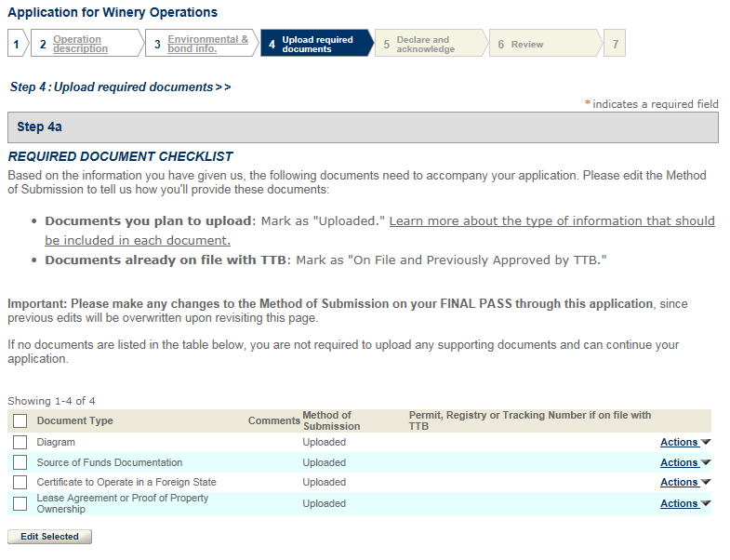This screenshot has height=560, width=730.
Task: Go to Environmental & bond info step
Action: coord(207,44)
